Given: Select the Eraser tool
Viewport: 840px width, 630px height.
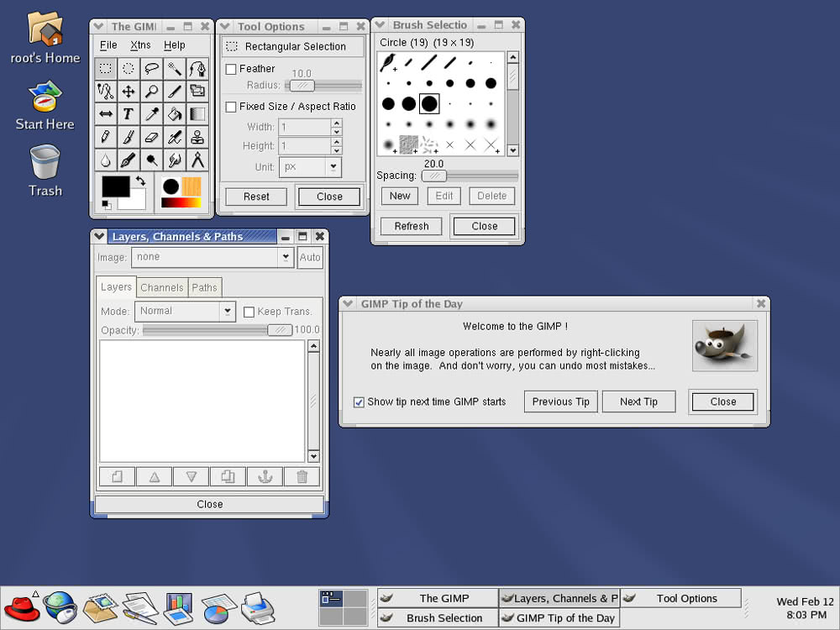Looking at the screenshot, I should [151, 137].
